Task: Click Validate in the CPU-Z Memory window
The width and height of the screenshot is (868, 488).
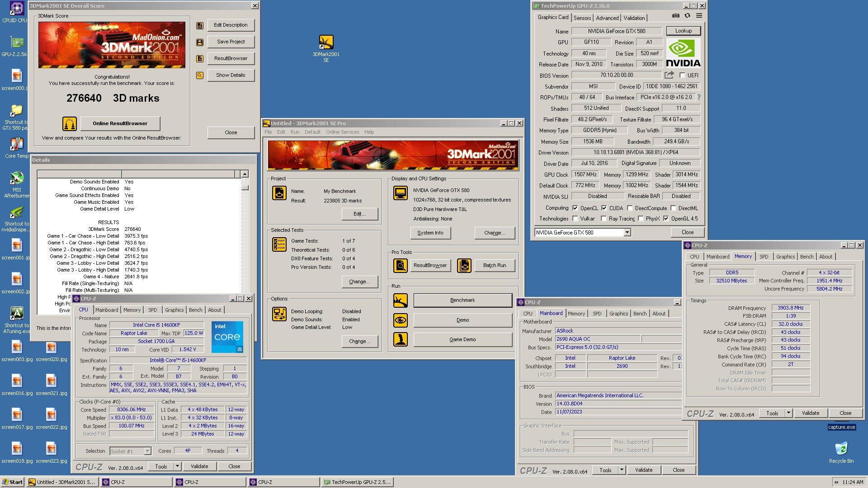Action: (x=810, y=413)
